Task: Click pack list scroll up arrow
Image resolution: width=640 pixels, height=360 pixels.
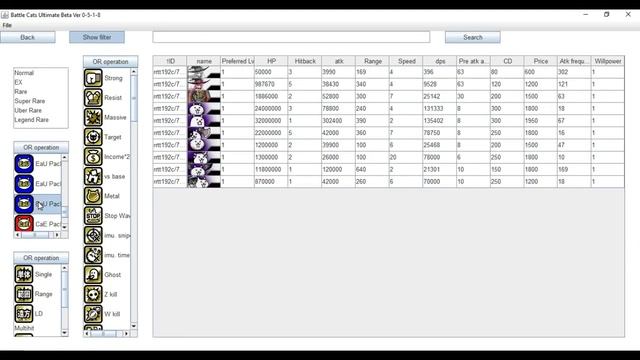Action: point(64,157)
